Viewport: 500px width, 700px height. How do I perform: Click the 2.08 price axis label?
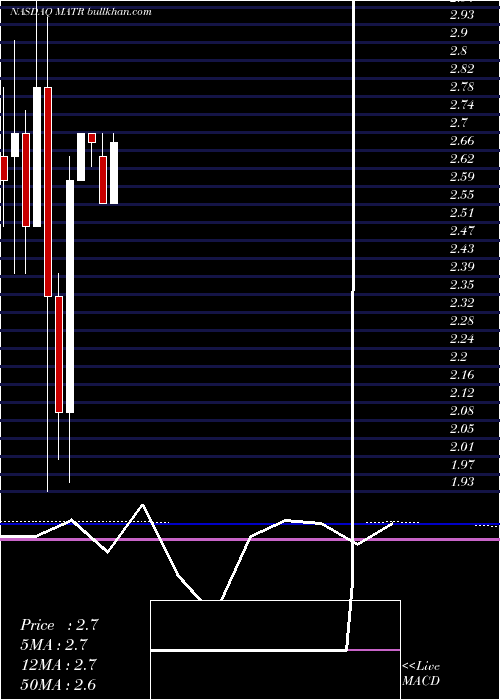(462, 411)
